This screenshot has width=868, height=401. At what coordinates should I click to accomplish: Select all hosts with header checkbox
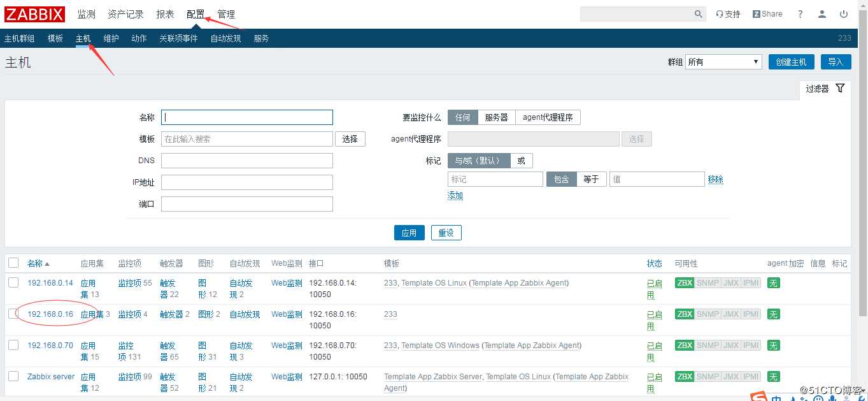(x=13, y=263)
